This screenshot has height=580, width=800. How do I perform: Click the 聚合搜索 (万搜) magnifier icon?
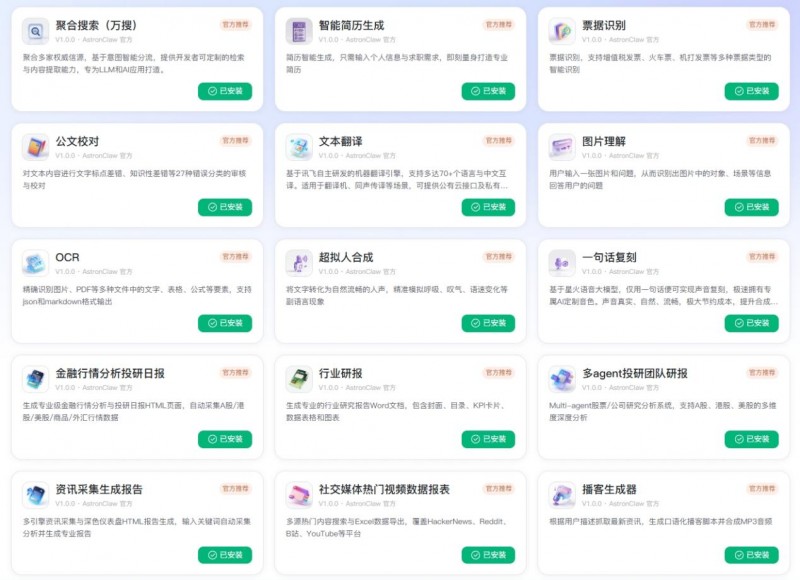(x=36, y=31)
